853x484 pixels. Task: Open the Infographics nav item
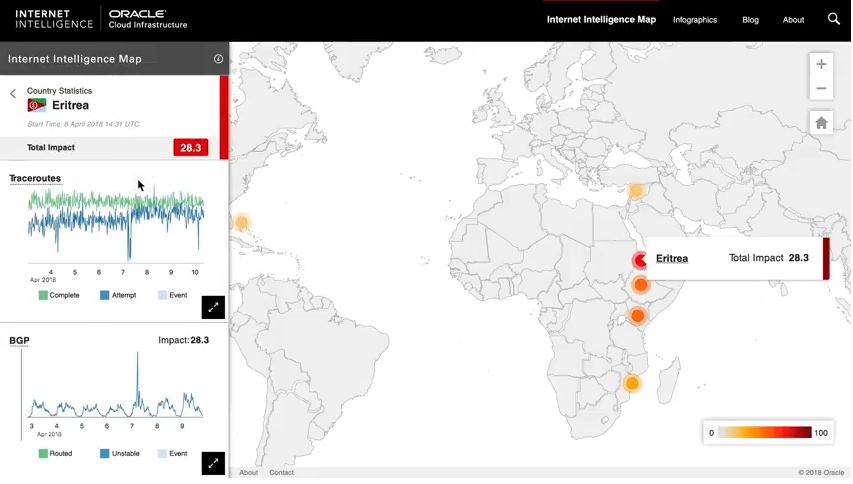[695, 20]
